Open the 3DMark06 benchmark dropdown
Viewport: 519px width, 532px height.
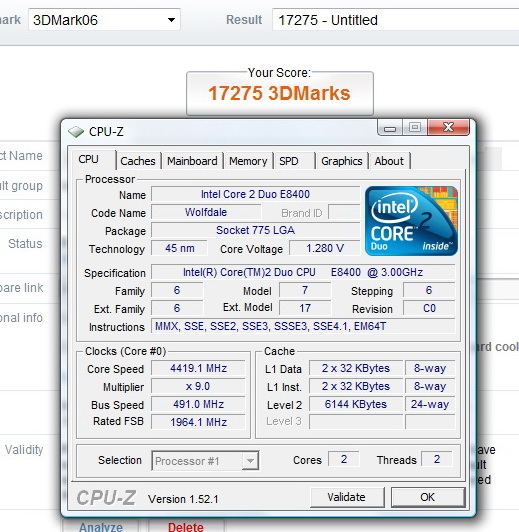pyautogui.click(x=104, y=20)
